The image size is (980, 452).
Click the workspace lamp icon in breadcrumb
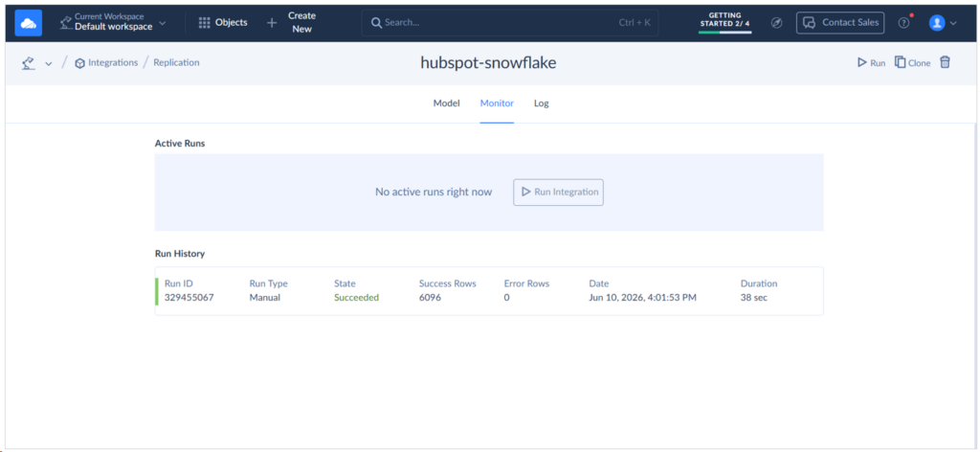(x=28, y=63)
